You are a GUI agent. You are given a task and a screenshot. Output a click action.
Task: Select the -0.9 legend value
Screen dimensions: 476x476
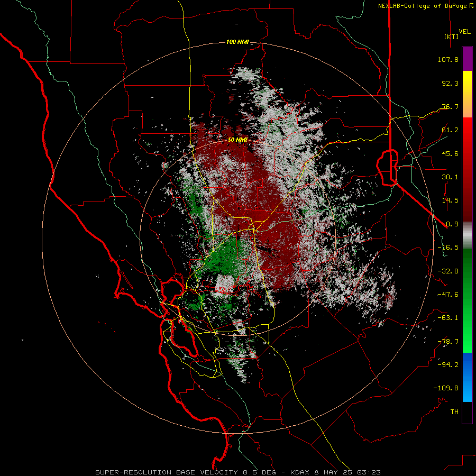tap(450, 224)
